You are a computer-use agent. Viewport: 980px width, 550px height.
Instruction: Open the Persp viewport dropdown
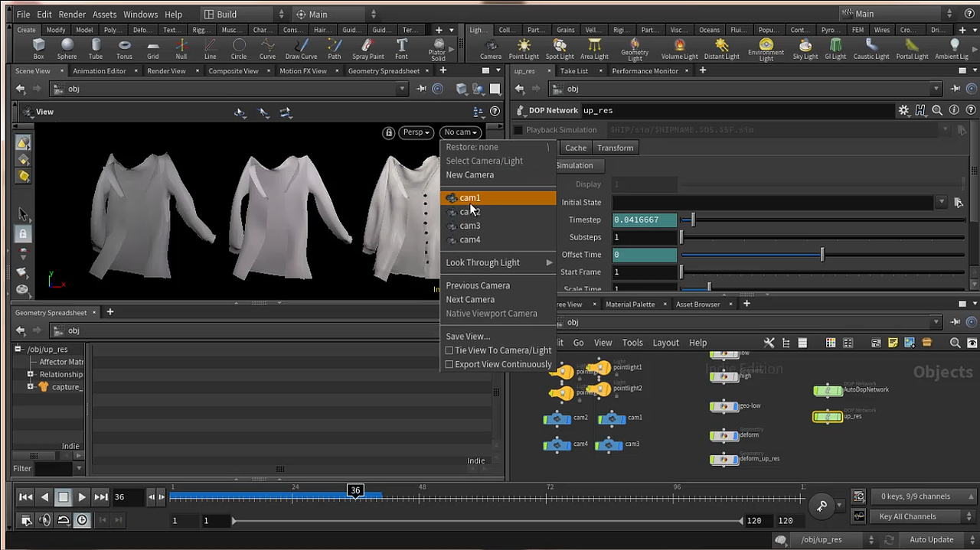[416, 132]
